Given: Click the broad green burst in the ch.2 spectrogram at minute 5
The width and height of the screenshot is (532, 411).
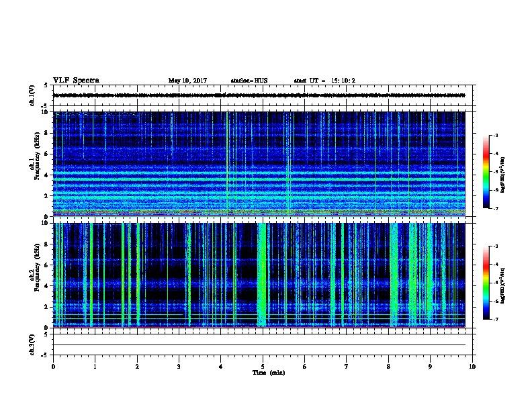Looking at the screenshot, I should pyautogui.click(x=262, y=275).
